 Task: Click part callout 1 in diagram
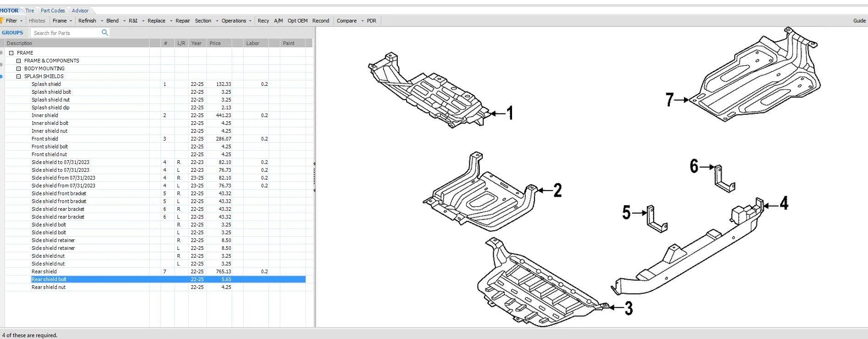510,113
